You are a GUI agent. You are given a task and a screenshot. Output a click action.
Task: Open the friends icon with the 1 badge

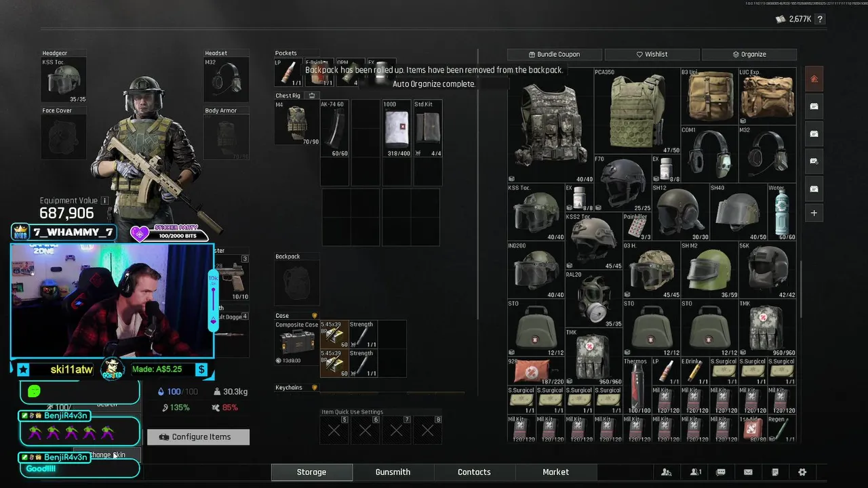pyautogui.click(x=695, y=472)
